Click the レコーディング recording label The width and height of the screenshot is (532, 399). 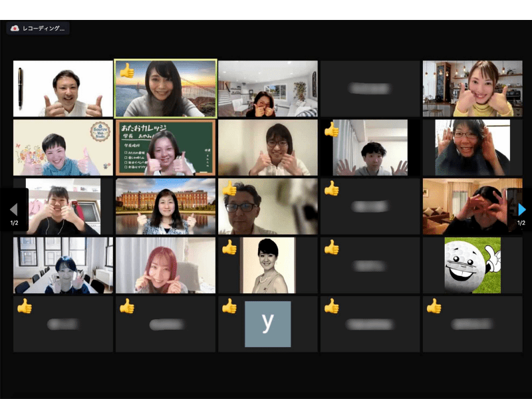[x=43, y=28]
